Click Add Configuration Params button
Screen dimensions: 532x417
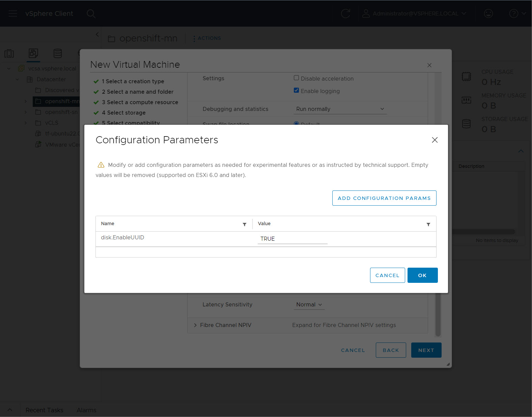pos(384,198)
